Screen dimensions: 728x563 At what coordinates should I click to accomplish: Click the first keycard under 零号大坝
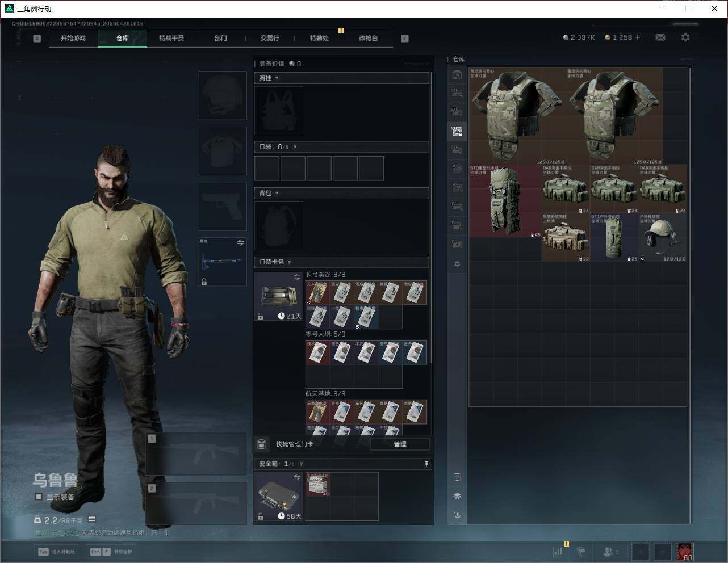coord(318,352)
